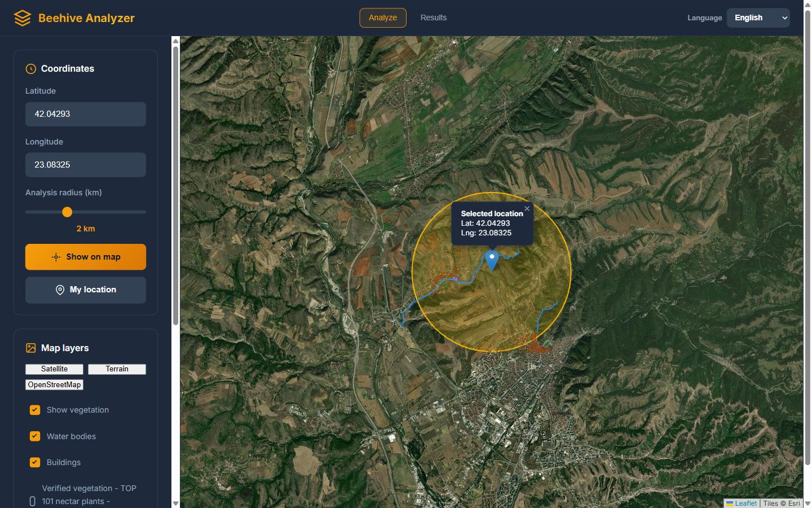The image size is (812, 508).
Task: Click the 'Selected location' popup heading
Action: tap(492, 213)
